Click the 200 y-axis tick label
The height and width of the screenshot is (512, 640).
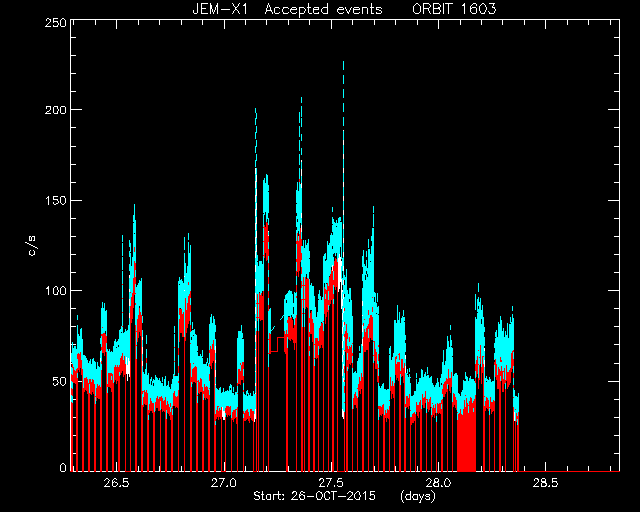[56, 109]
